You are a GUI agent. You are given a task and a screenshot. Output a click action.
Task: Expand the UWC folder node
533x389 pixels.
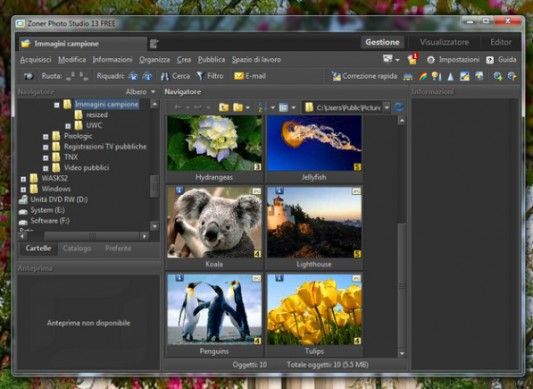68,126
